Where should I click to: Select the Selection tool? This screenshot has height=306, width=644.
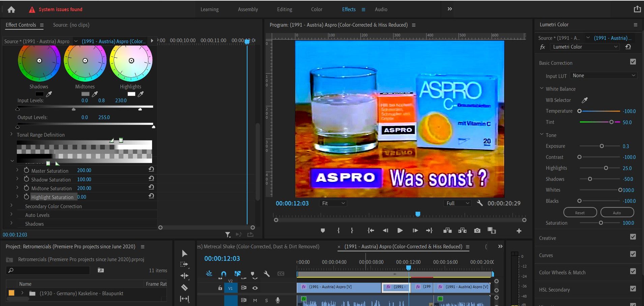184,253
